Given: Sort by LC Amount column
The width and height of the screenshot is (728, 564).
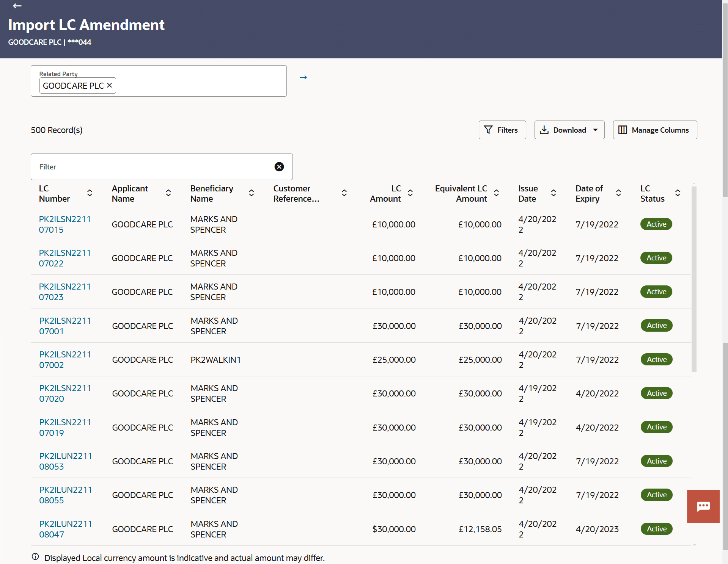Looking at the screenshot, I should tap(410, 193).
